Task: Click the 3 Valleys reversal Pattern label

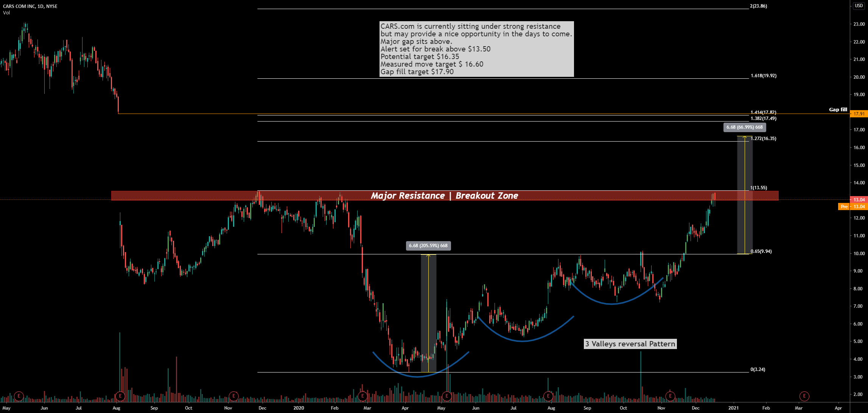Action: 630,344
